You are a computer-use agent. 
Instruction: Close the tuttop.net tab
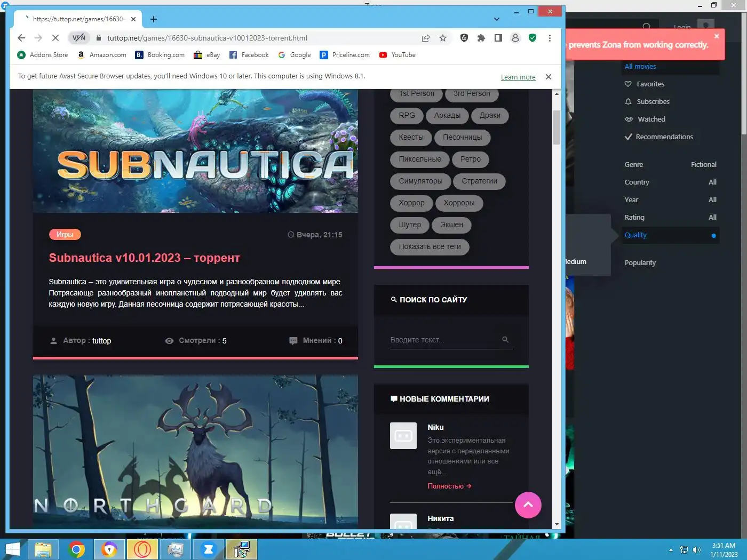click(133, 19)
